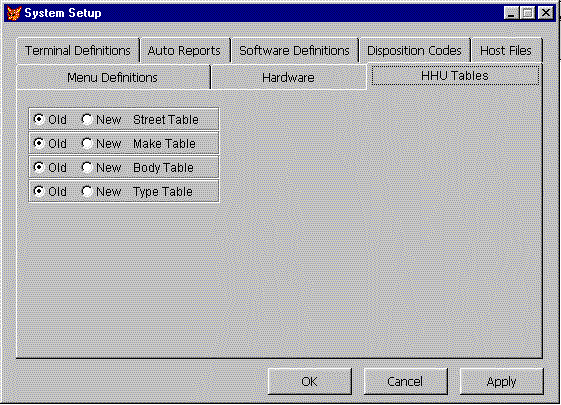Confirm settings with the OK button
Viewport: 561px width, 405px height.
(309, 381)
